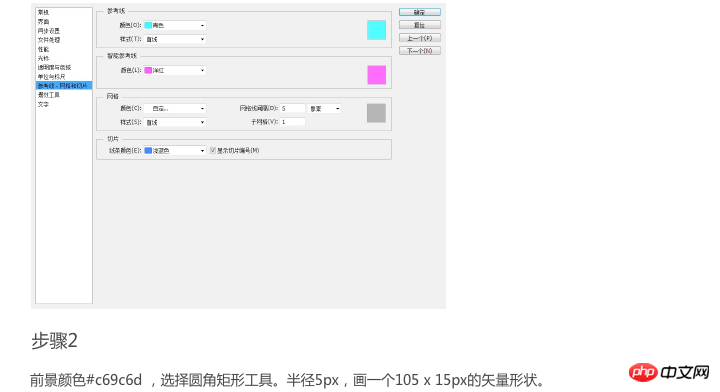Open the General (常规) preferences category
Screen dimensions: 720x392
(x=43, y=12)
